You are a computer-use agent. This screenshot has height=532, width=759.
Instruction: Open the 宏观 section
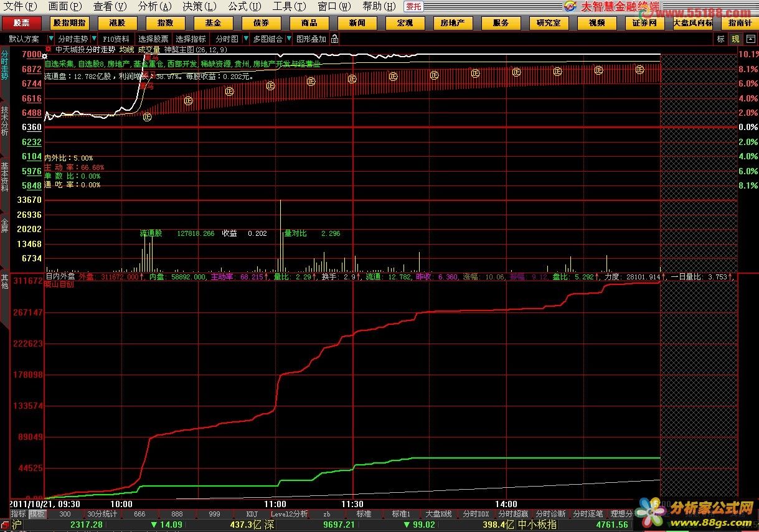coord(405,22)
